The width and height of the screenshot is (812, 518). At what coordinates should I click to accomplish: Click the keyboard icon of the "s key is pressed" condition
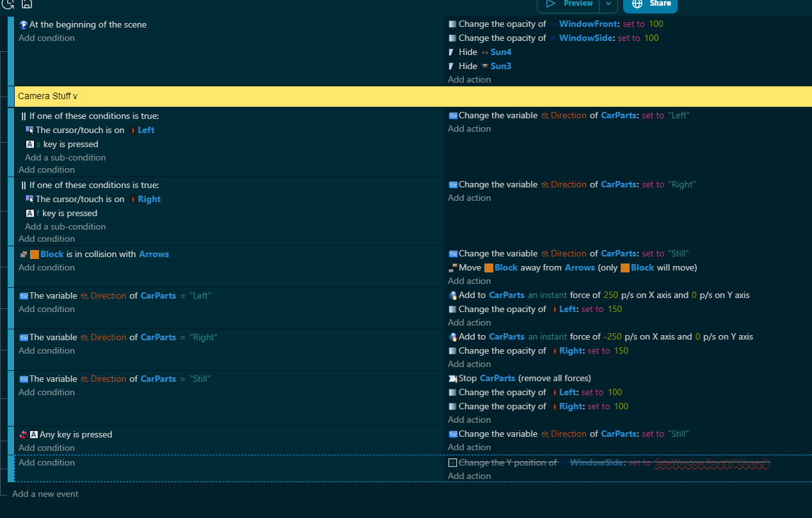tap(29, 145)
